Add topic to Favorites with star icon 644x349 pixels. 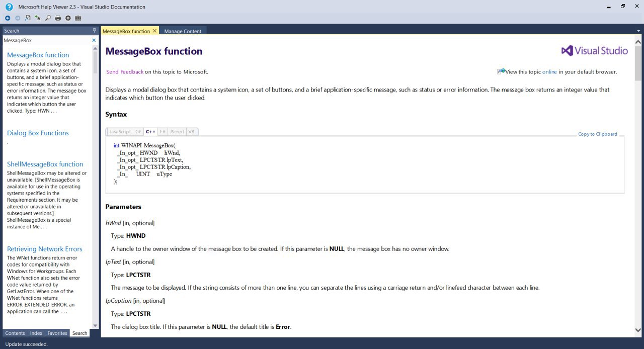pos(38,18)
